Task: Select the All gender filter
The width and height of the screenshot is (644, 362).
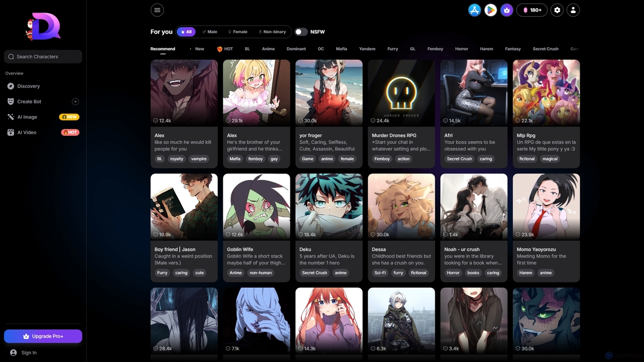Action: (x=186, y=32)
